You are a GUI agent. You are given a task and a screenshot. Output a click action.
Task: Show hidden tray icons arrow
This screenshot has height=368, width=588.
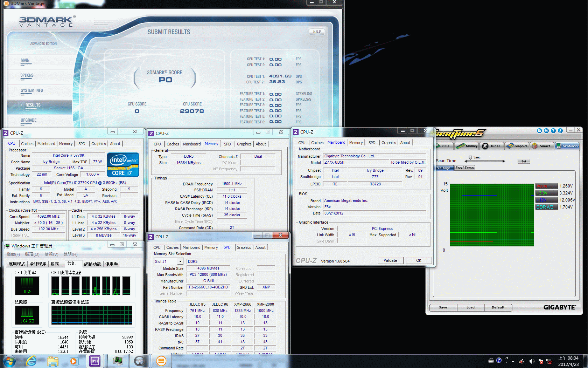pyautogui.click(x=513, y=361)
